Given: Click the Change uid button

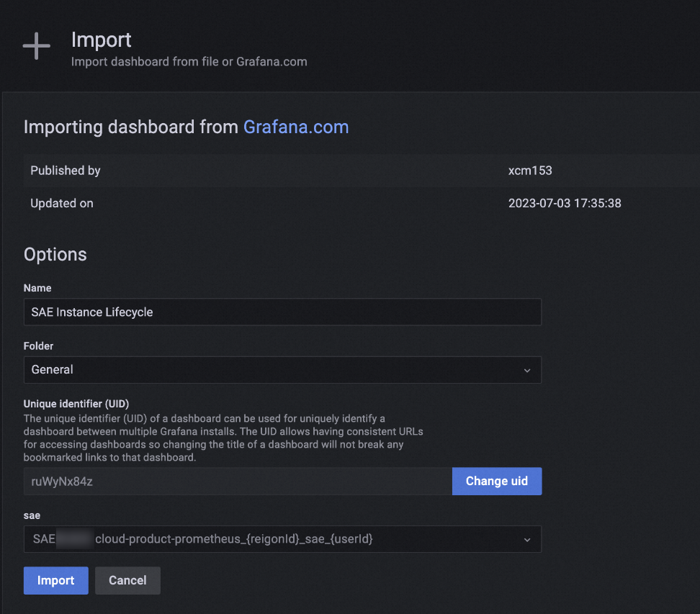Looking at the screenshot, I should pos(497,481).
